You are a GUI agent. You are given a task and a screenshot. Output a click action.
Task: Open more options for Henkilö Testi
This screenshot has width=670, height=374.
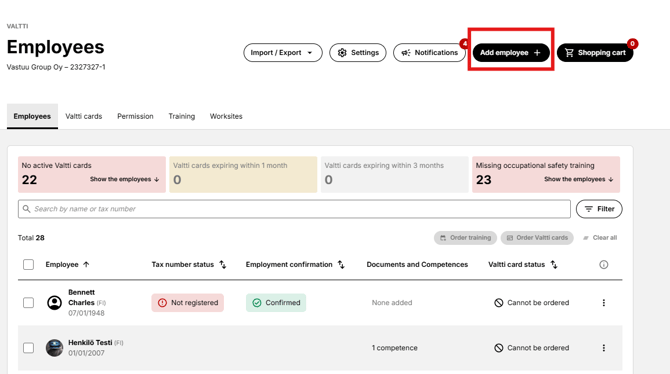(604, 348)
